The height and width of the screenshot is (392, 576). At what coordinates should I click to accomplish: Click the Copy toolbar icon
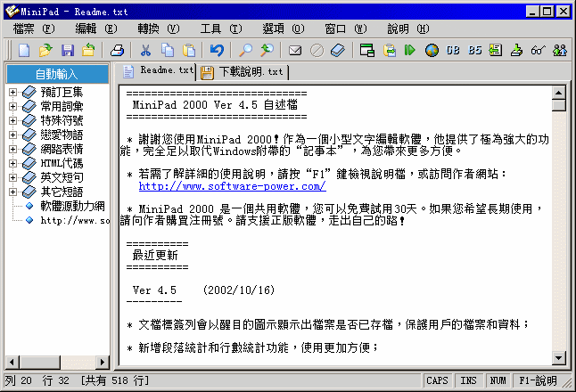point(168,50)
